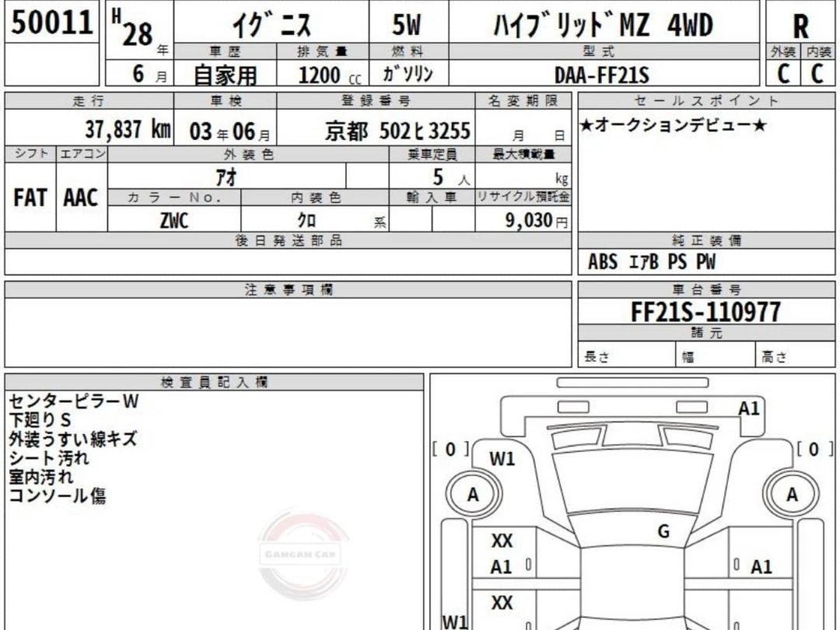Viewport: 840px width, 630px height.
Task: Click the model name イグニス
Action: [x=271, y=25]
